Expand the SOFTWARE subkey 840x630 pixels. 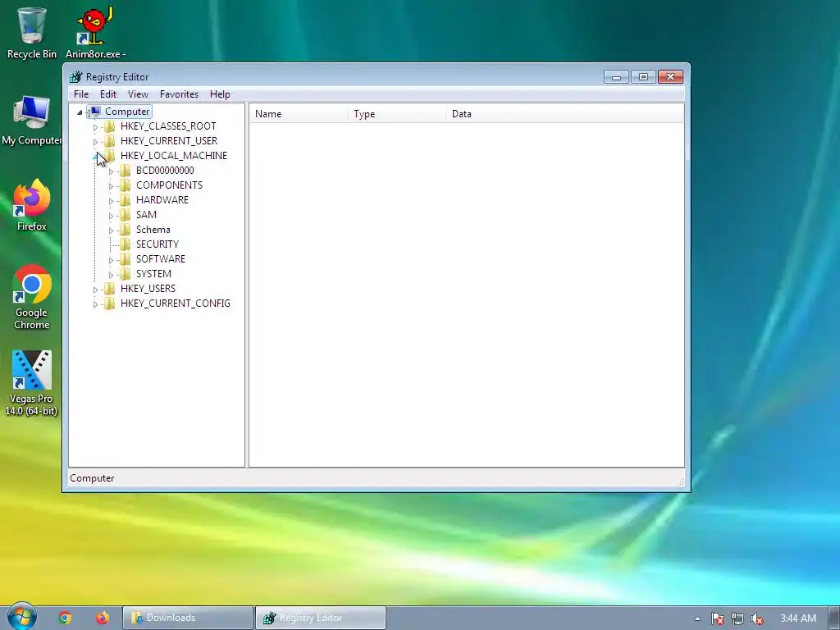111,260
